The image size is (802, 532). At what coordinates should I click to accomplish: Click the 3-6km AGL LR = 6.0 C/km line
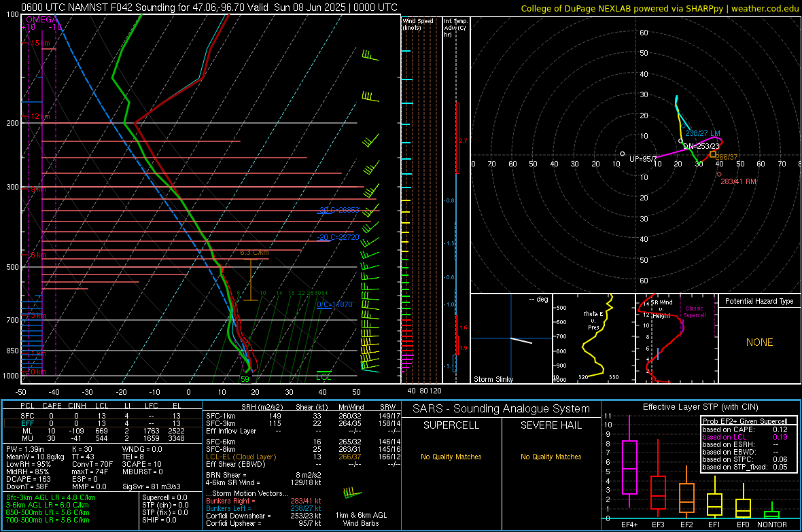(x=48, y=505)
